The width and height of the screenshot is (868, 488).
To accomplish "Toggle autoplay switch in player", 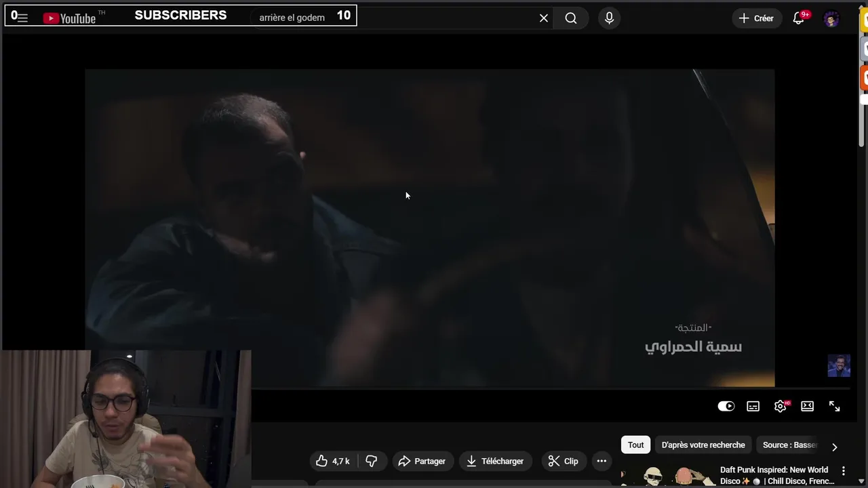I will click(x=726, y=406).
